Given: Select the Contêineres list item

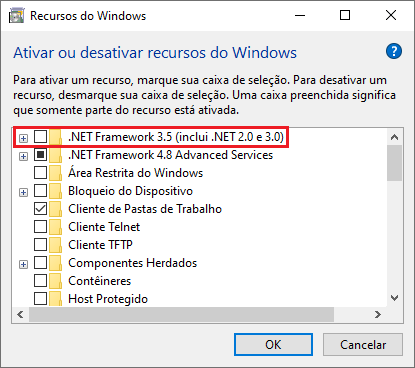Looking at the screenshot, I should [x=100, y=281].
